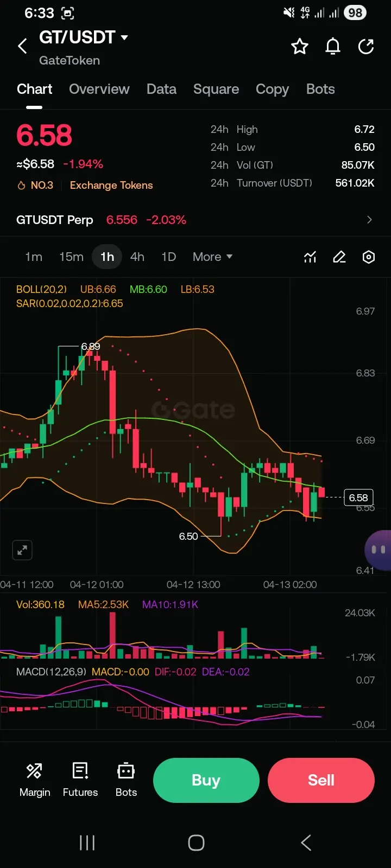
Task: Select the 4h timeframe
Action: (x=137, y=257)
